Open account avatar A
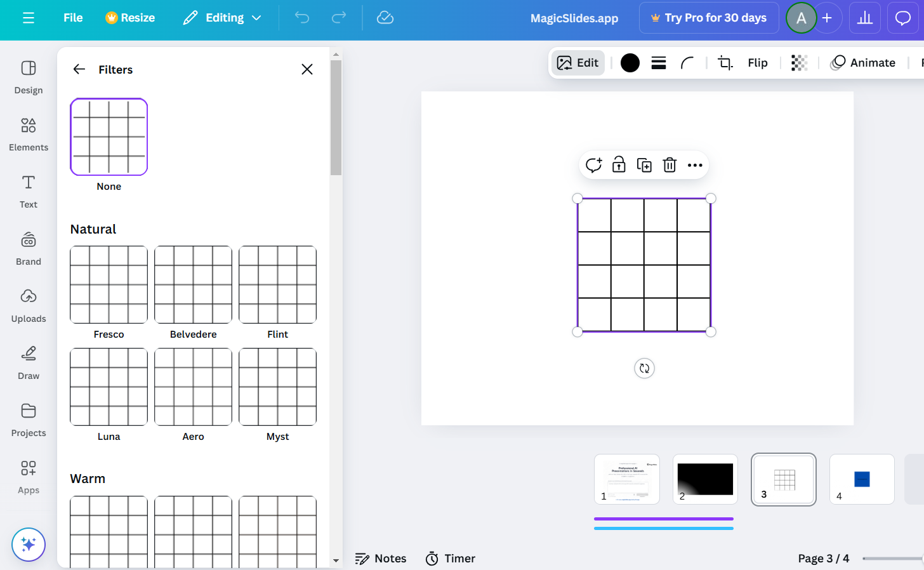The width and height of the screenshot is (924, 570). (x=801, y=18)
